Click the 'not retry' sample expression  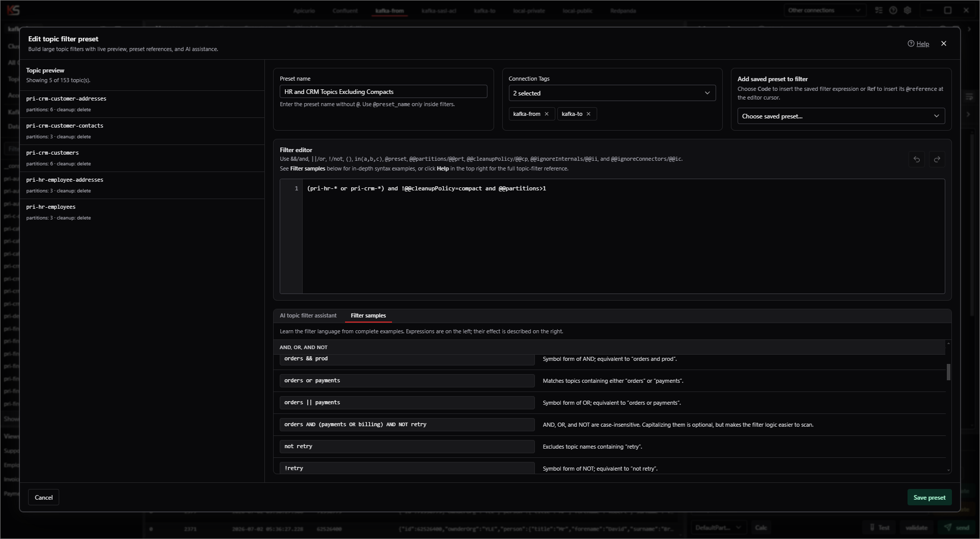(x=407, y=447)
